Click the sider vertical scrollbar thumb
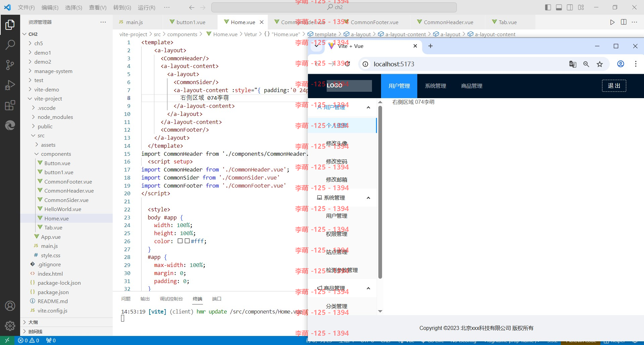The height and width of the screenshot is (345, 644). [x=380, y=192]
